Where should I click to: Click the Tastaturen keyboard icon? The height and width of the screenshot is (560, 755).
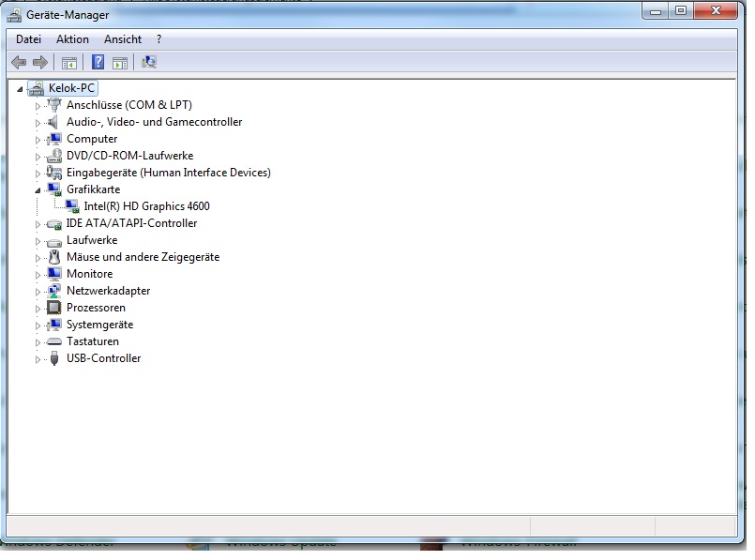[54, 341]
